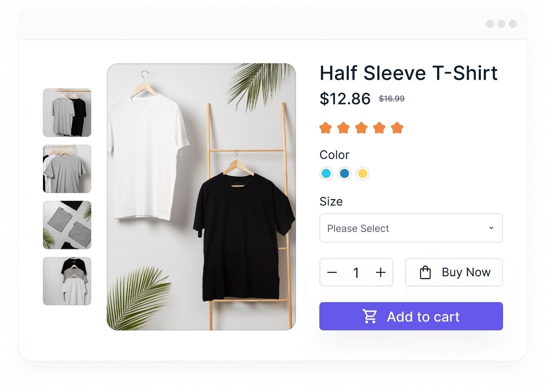The image size is (546, 392).
Task: Select the yellow swatch under Color
Action: tap(362, 174)
